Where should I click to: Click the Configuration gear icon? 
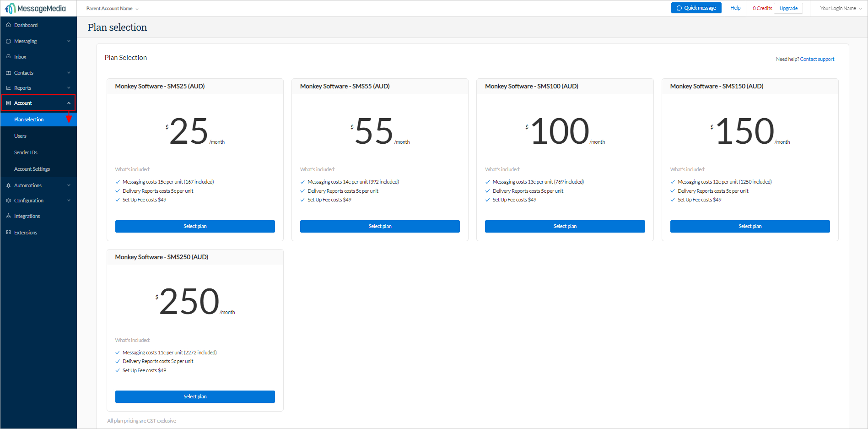8,201
